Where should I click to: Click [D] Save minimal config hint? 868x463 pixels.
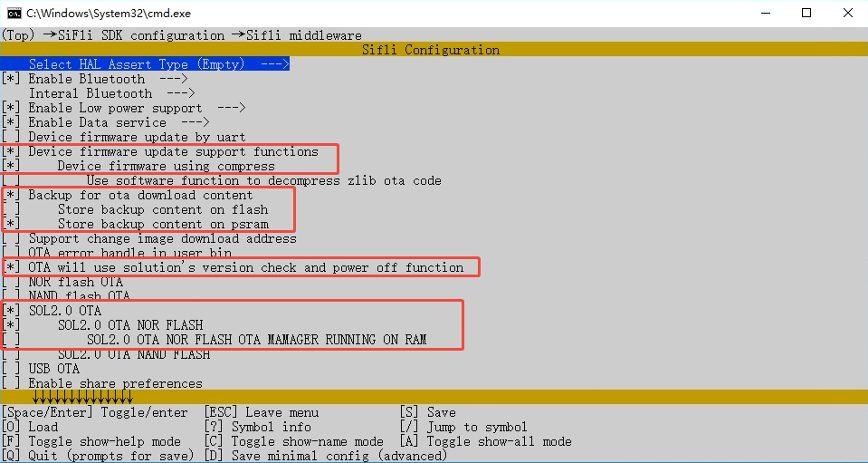326,456
